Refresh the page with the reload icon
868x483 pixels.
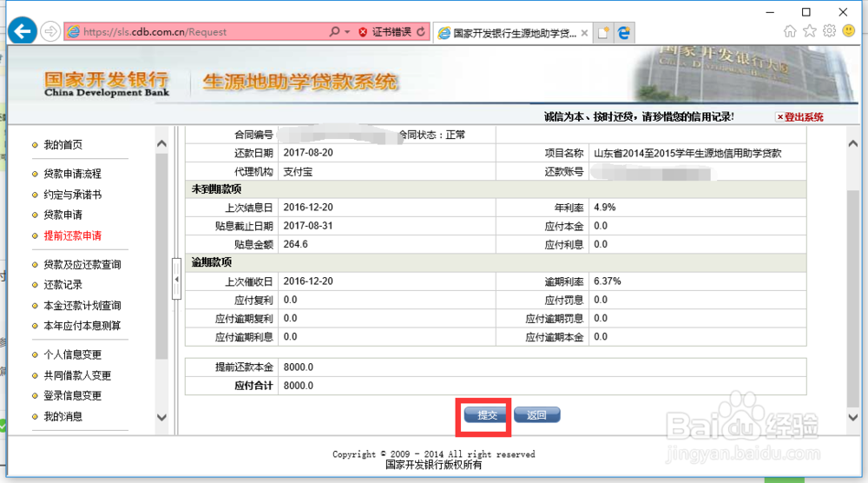click(x=421, y=32)
